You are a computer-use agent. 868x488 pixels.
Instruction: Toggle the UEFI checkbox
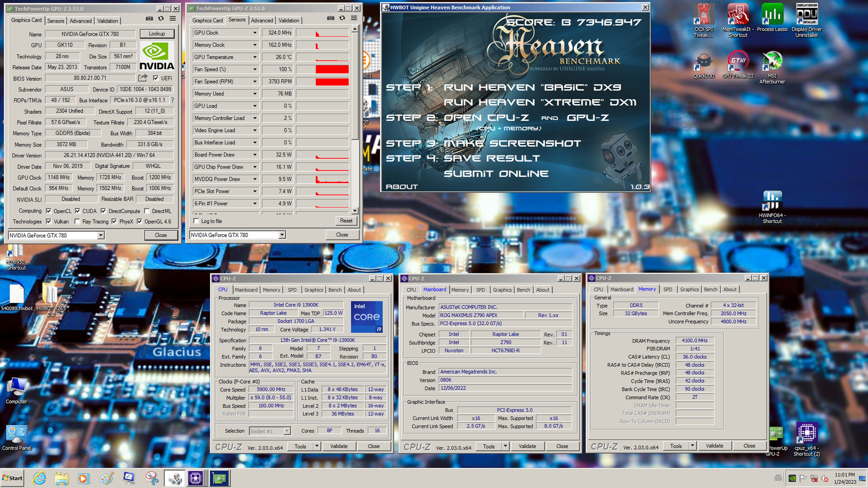click(x=156, y=78)
